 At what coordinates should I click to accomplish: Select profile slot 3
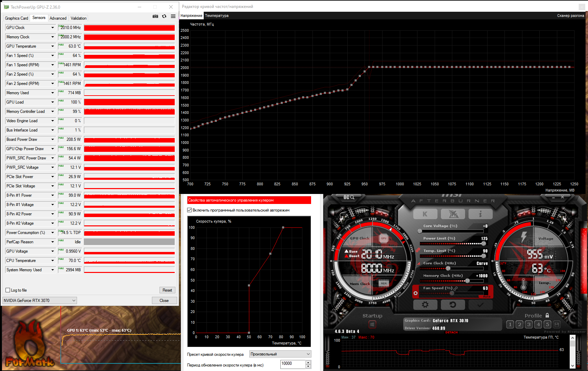529,324
